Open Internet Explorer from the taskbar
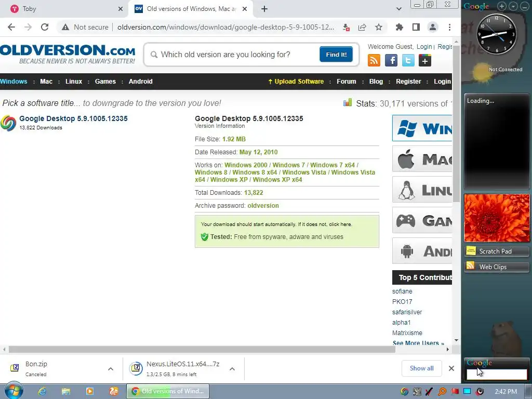 click(42, 391)
